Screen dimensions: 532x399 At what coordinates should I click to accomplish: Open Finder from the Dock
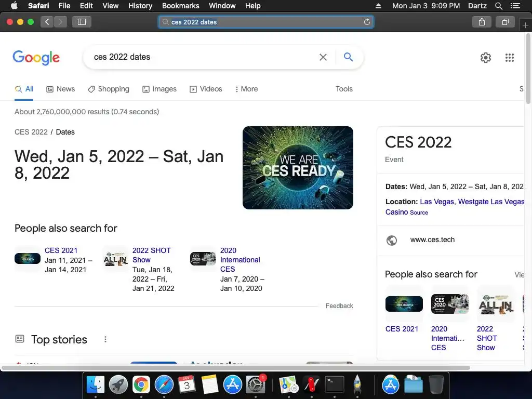96,384
